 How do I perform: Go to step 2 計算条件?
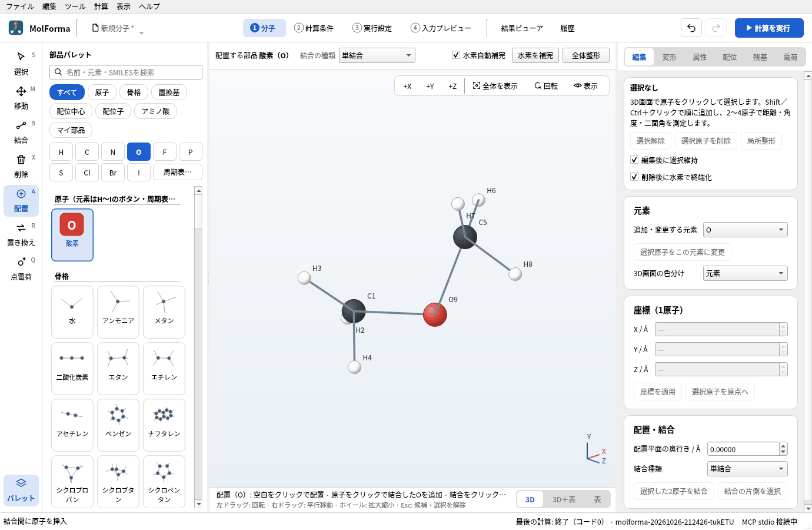pyautogui.click(x=314, y=28)
